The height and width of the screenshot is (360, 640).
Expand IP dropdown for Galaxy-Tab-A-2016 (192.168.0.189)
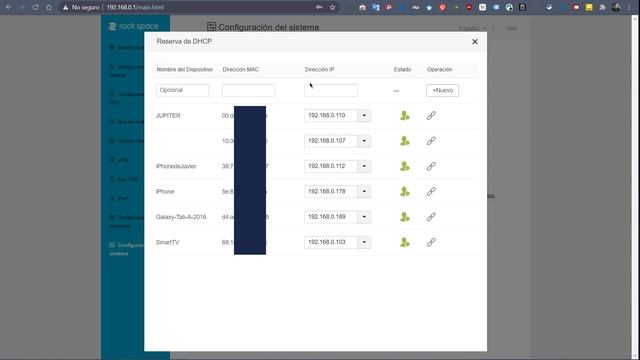coord(364,217)
